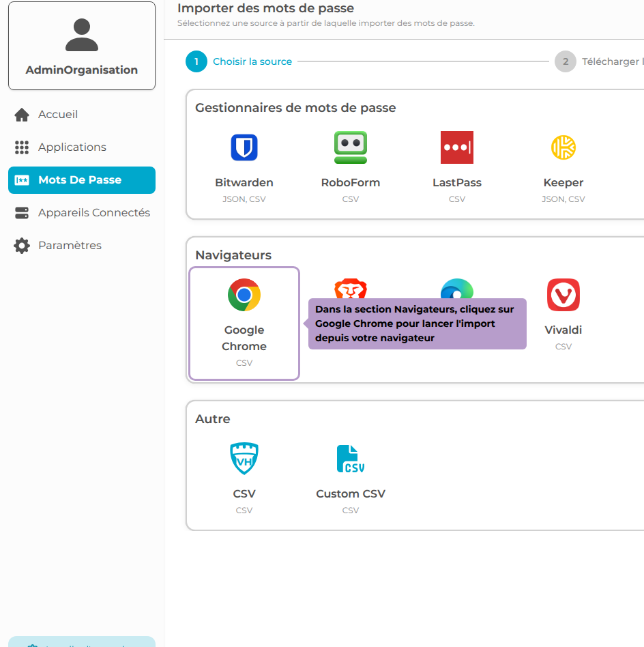Viewport: 644px width, 647px height.
Task: Click the Autre section heading
Action: click(x=212, y=419)
